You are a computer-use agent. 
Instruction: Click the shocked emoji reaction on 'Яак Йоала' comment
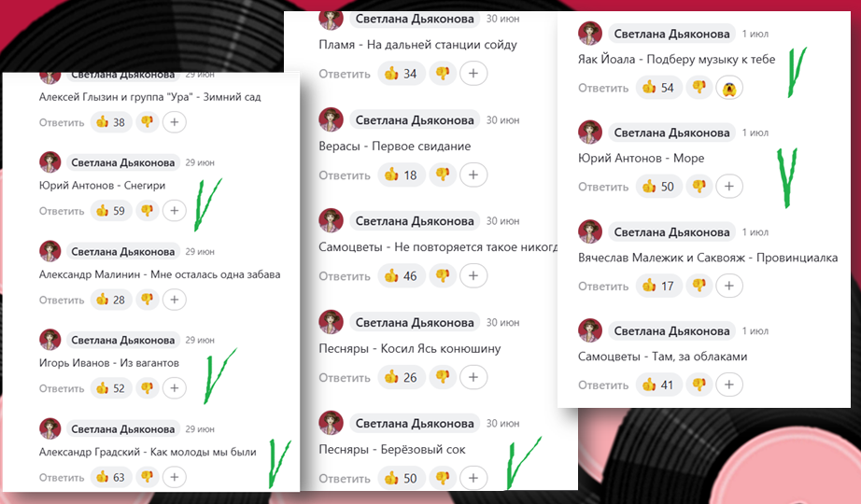click(x=729, y=88)
